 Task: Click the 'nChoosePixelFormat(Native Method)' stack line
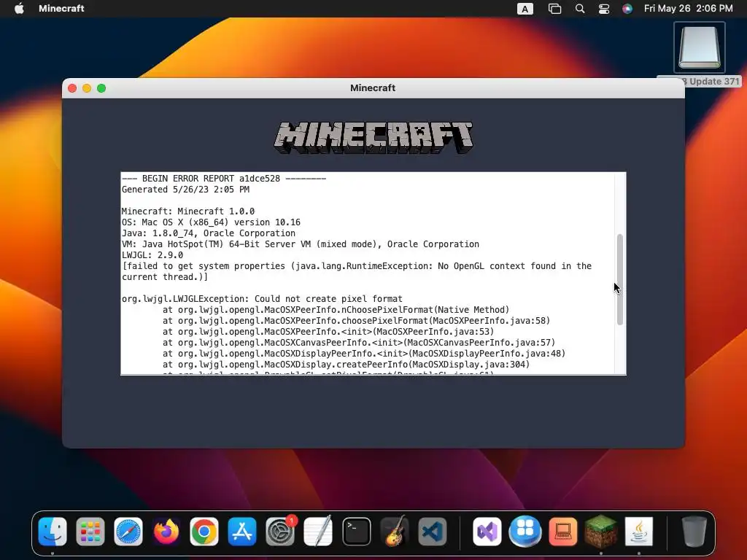[x=336, y=310]
